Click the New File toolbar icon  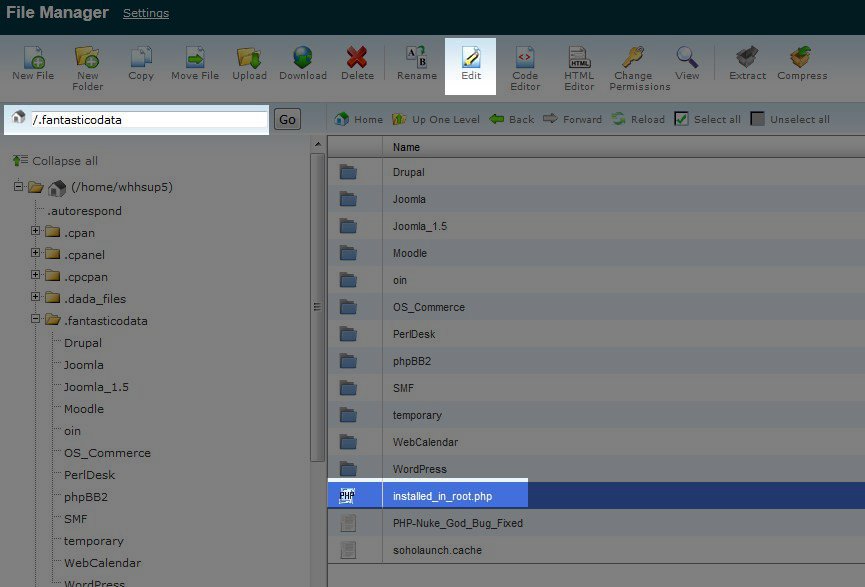(33, 58)
